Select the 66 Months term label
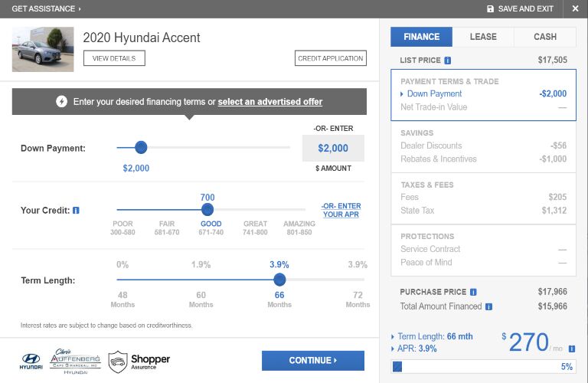Viewport: 588px width, 383px height. [x=279, y=300]
